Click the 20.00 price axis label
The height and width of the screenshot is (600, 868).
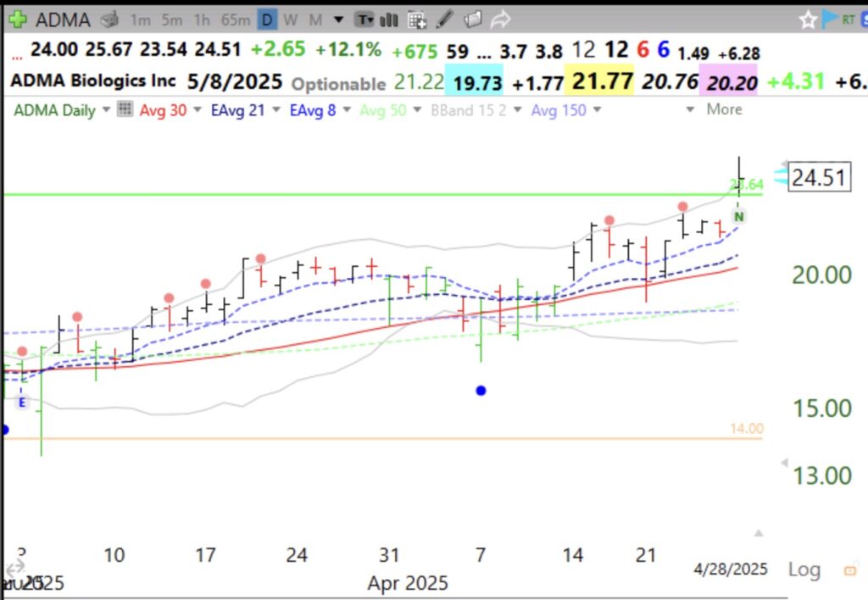[822, 275]
